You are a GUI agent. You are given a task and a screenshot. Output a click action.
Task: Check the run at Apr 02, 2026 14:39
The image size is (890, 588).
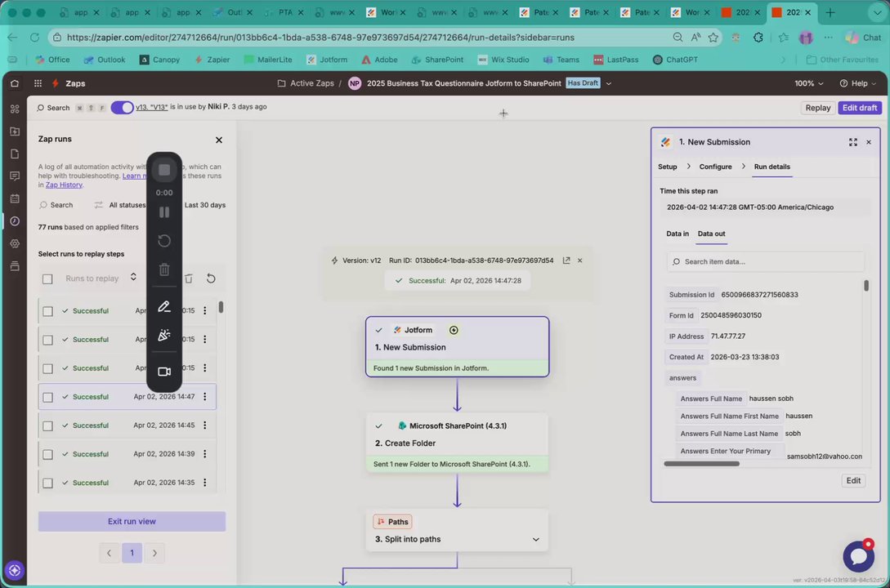point(47,455)
